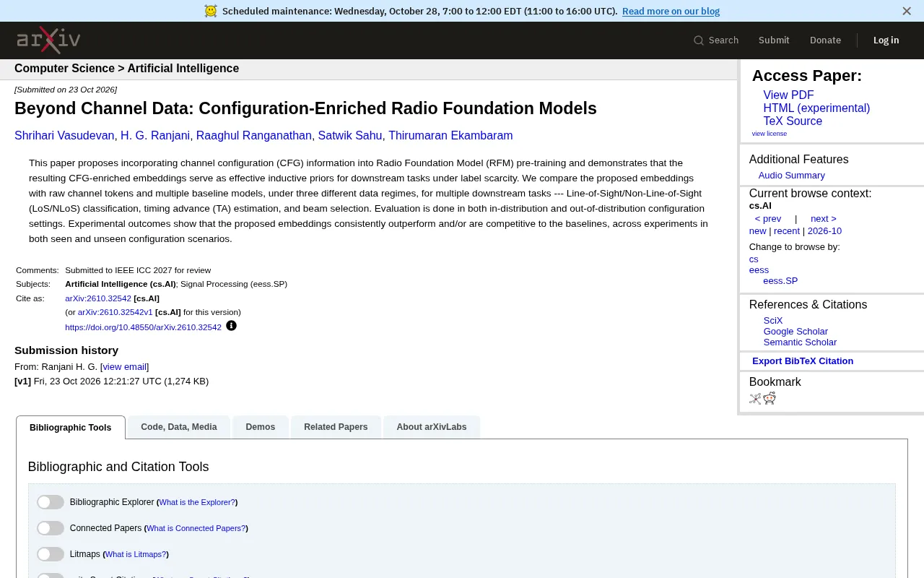Open the arXiv:2610.32542v1 version link

coord(115,312)
